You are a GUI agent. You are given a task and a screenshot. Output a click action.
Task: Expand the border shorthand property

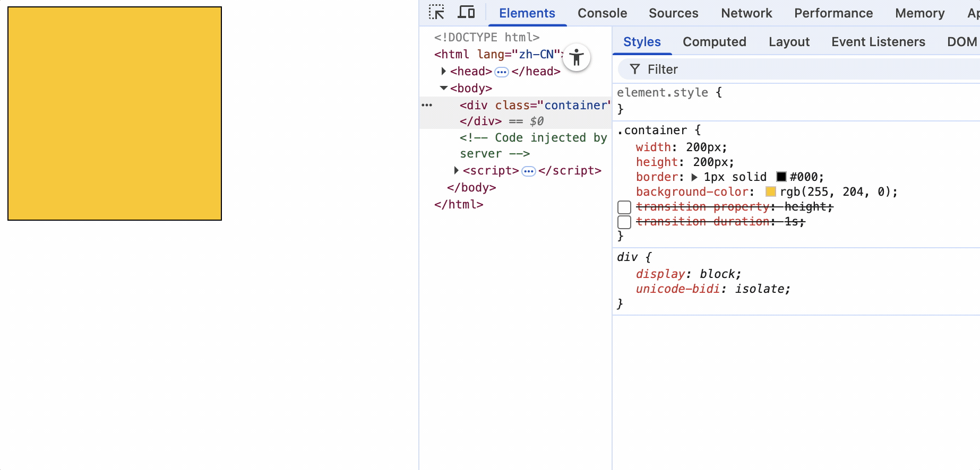click(x=694, y=177)
